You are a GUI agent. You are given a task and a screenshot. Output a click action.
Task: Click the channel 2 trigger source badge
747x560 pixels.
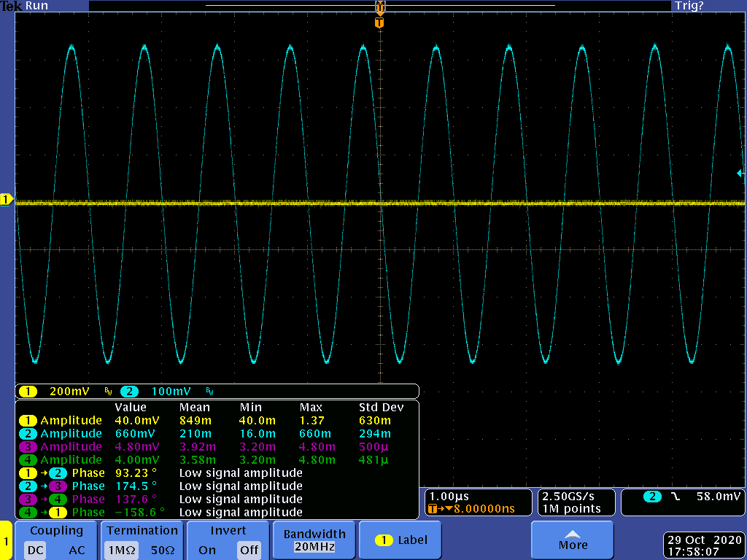point(651,497)
